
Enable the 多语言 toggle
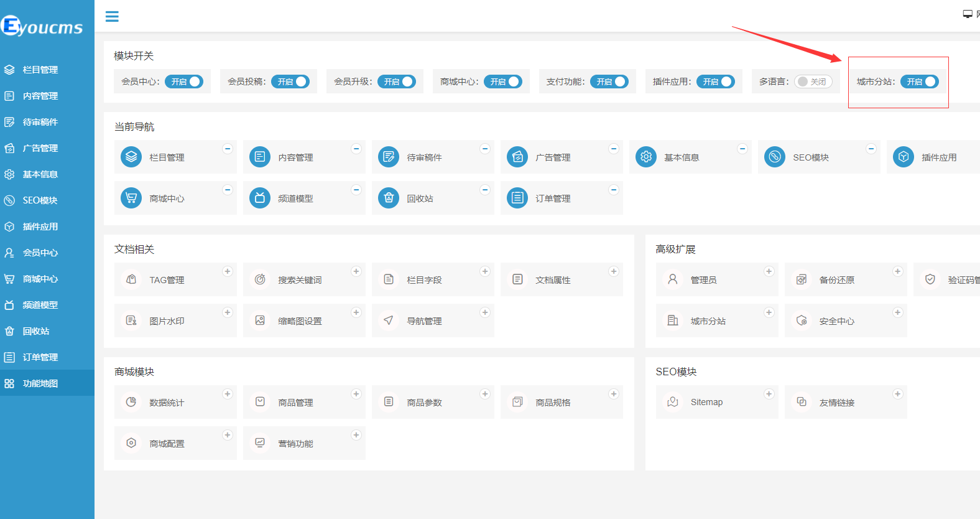[x=813, y=82]
